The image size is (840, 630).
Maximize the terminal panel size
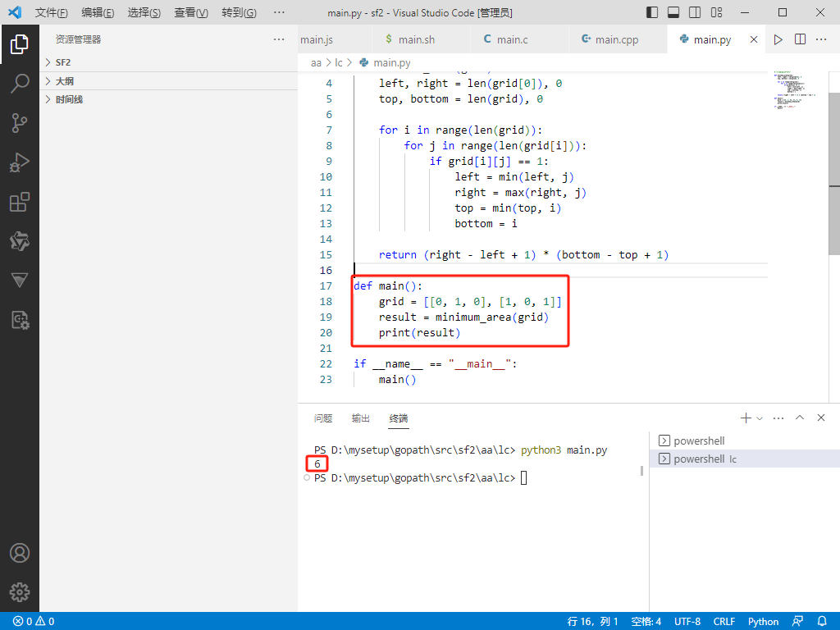pyautogui.click(x=800, y=418)
